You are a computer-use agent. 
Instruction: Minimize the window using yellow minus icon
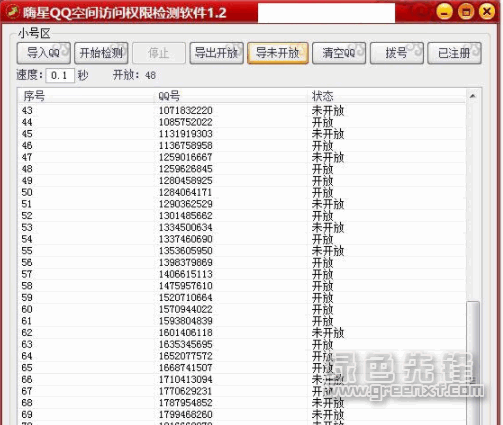point(444,12)
